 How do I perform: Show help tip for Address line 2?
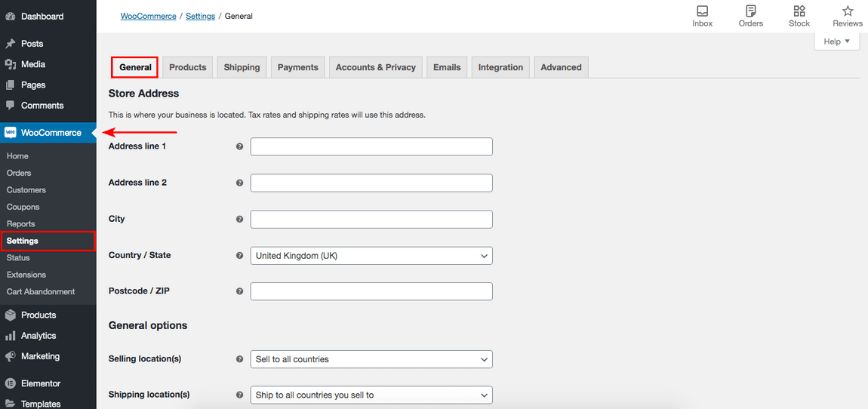240,183
